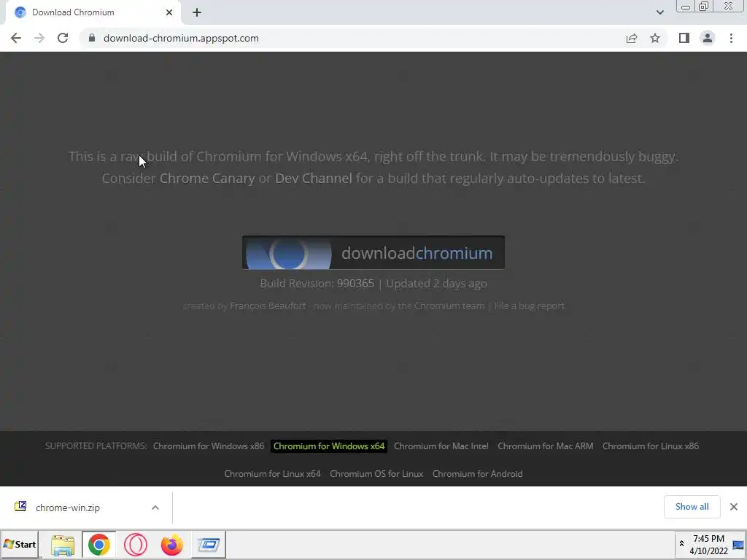The width and height of the screenshot is (747, 560).
Task: Open the side panel icon
Action: tap(684, 38)
